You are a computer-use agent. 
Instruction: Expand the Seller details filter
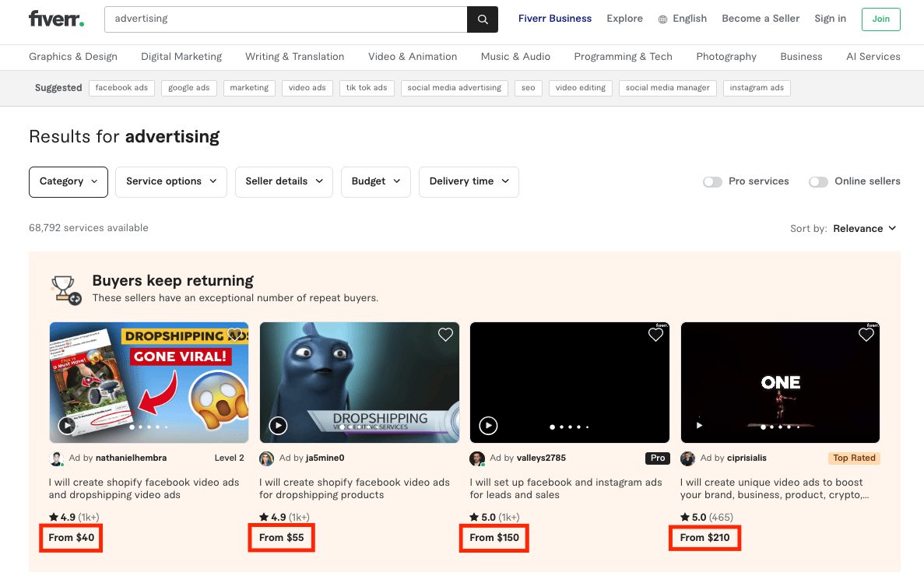coord(284,181)
